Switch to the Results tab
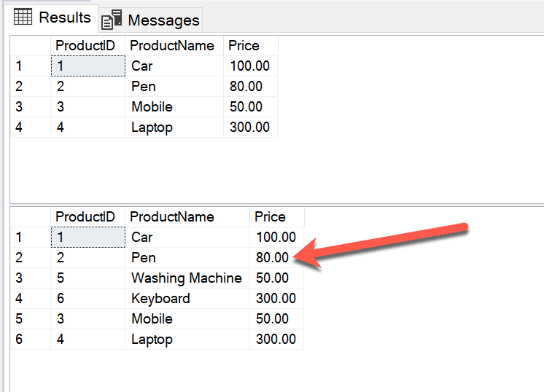The height and width of the screenshot is (392, 544). [x=64, y=17]
